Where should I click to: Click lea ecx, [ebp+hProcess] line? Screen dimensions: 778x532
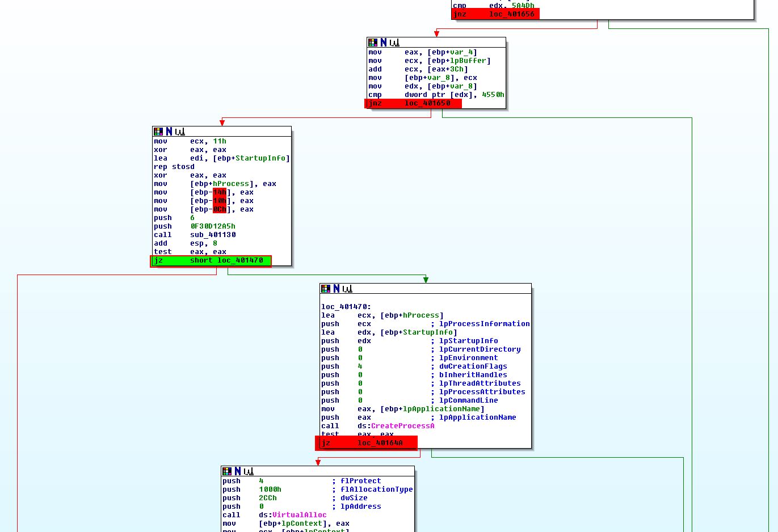click(x=382, y=315)
